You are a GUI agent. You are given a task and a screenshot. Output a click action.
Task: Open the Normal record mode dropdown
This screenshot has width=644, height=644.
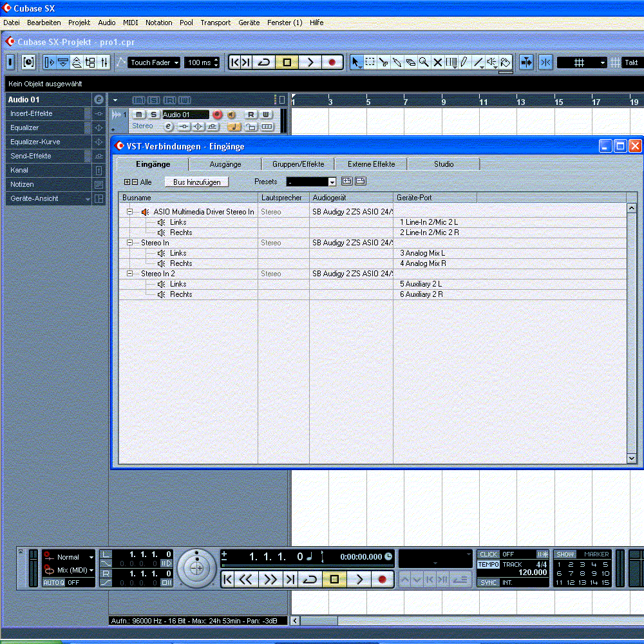click(x=91, y=557)
